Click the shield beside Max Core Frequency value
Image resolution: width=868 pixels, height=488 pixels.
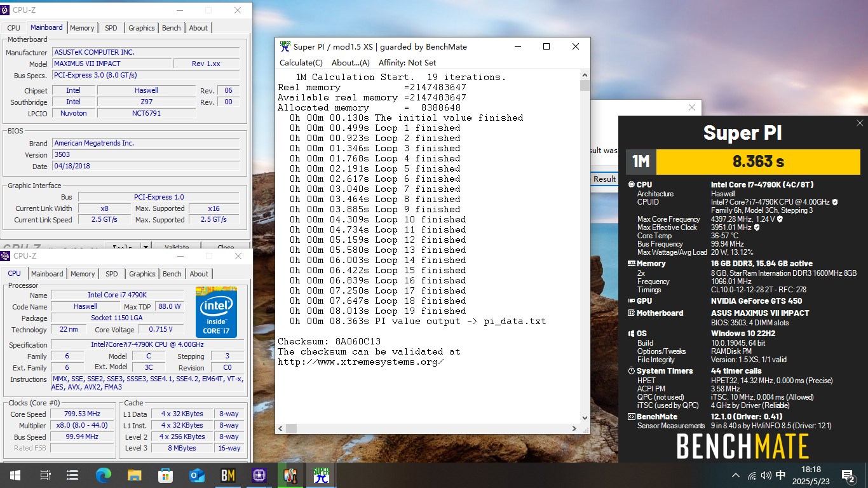(x=780, y=219)
